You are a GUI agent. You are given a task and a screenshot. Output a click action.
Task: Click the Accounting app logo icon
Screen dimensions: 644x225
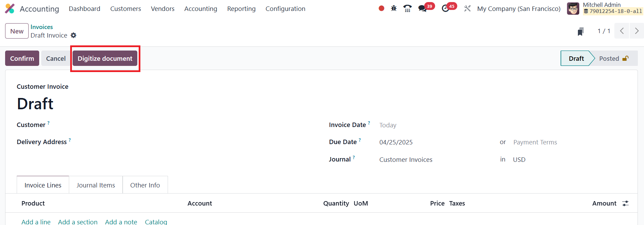coord(10,9)
